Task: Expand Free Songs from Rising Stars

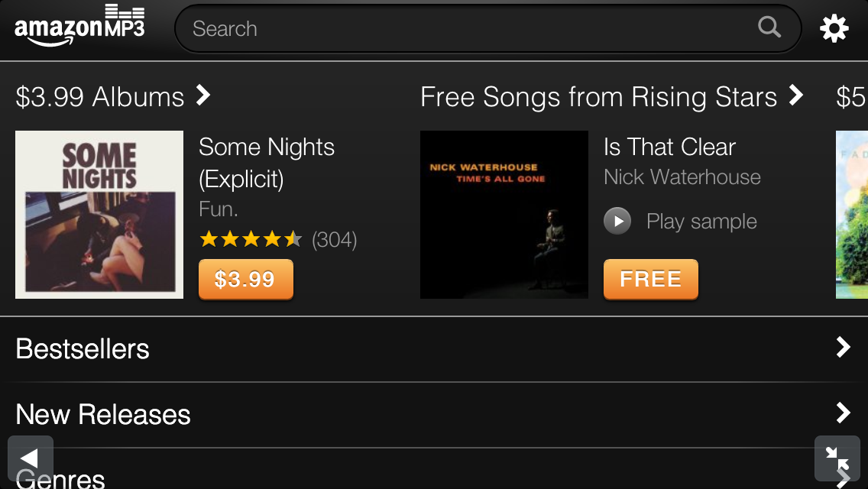Action: tap(795, 96)
